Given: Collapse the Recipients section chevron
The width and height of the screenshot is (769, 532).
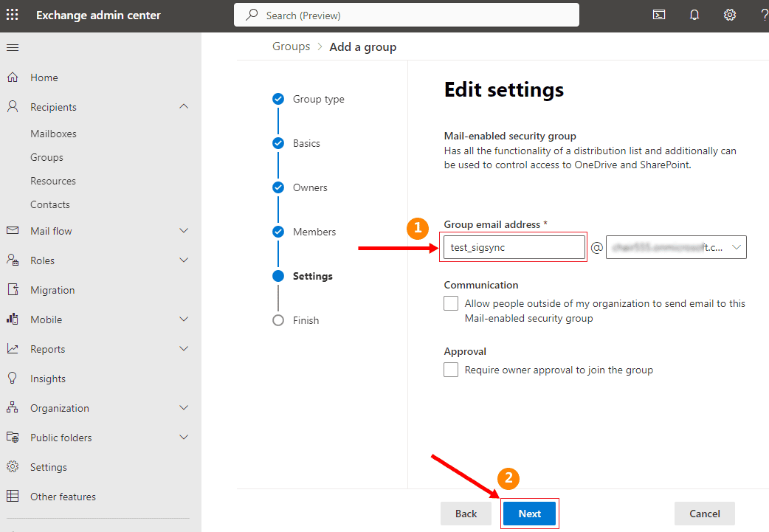Looking at the screenshot, I should pyautogui.click(x=184, y=107).
